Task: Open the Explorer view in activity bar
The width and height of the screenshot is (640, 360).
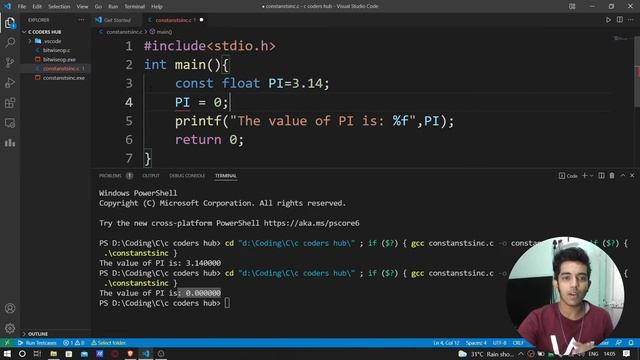Action: pos(10,23)
